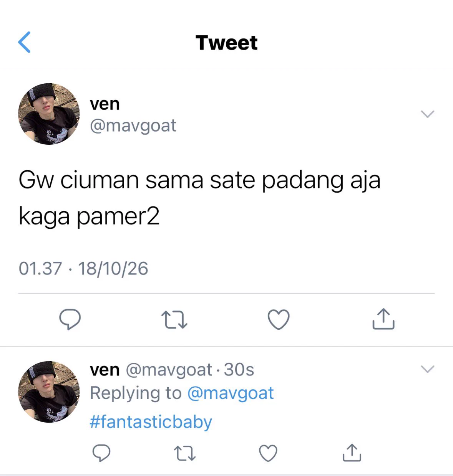Open options chevron on reply tweet
Viewport: 453px width, 476px height.
[x=428, y=369]
